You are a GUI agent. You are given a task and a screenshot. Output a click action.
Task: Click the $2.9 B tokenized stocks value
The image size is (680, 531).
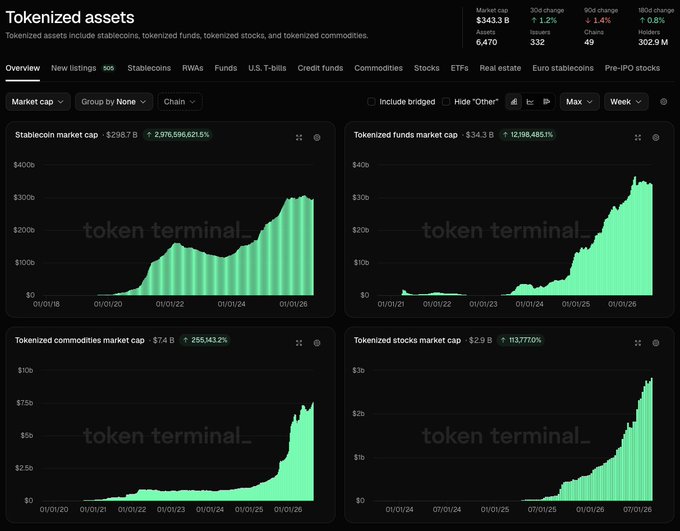pyautogui.click(x=481, y=340)
